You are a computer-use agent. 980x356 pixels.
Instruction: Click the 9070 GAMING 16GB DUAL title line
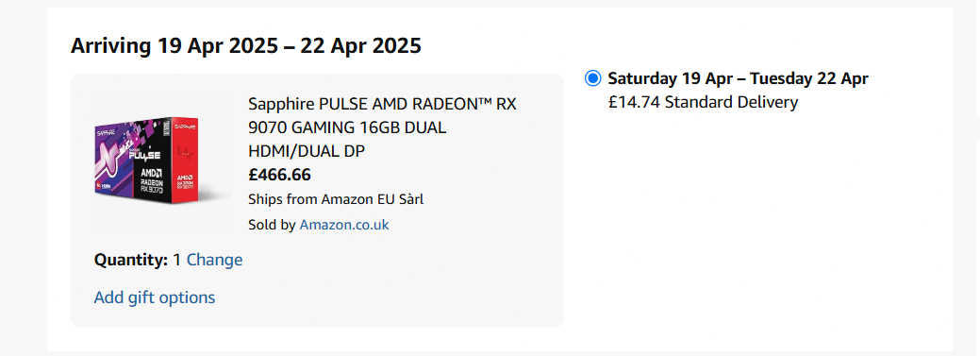tap(347, 127)
